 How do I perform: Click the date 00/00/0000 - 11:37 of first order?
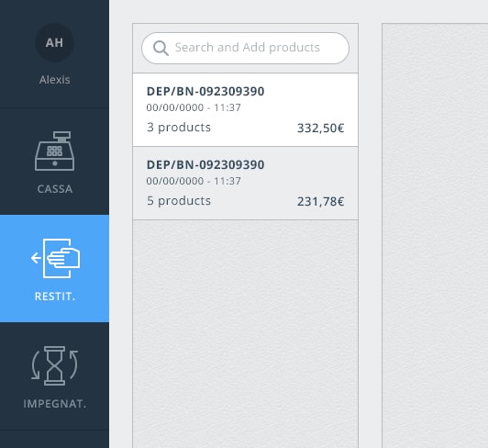click(x=194, y=107)
